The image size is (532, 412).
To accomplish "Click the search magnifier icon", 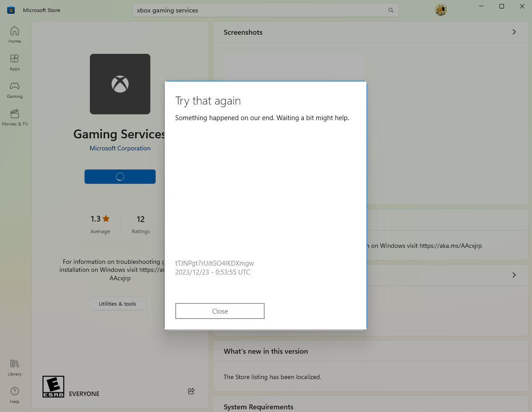I will pos(391,10).
